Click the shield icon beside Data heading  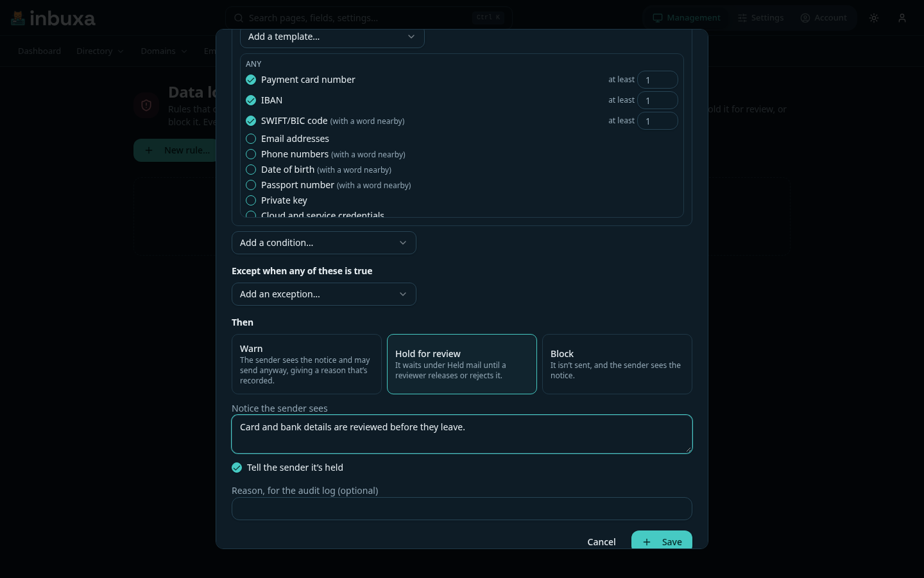coord(146,105)
